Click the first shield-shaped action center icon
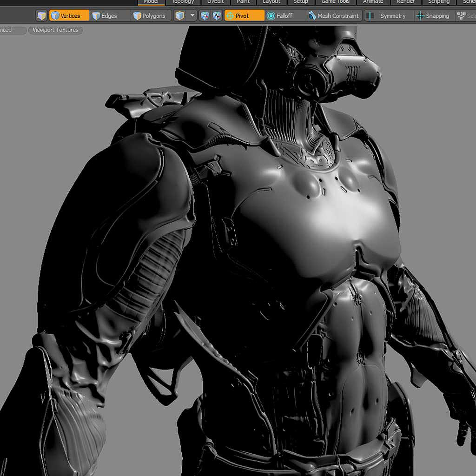This screenshot has width=476, height=476. [x=205, y=16]
